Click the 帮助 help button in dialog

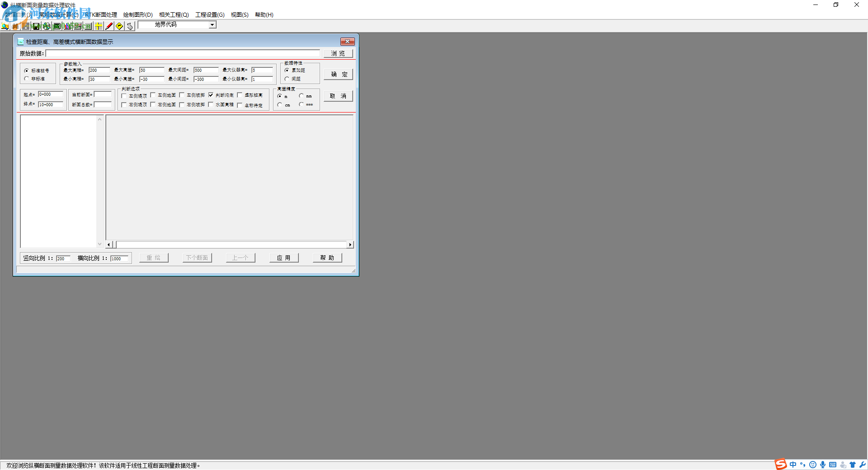point(327,258)
